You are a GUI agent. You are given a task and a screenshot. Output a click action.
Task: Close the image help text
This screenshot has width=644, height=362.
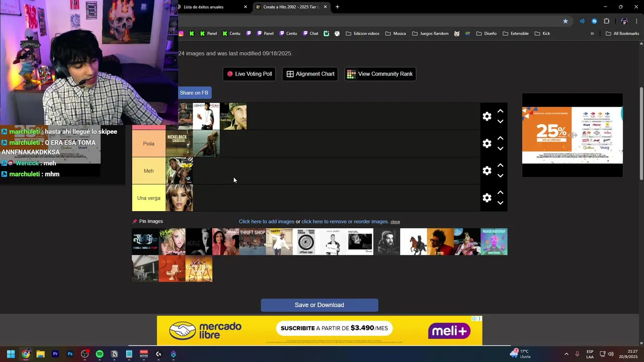(x=395, y=222)
